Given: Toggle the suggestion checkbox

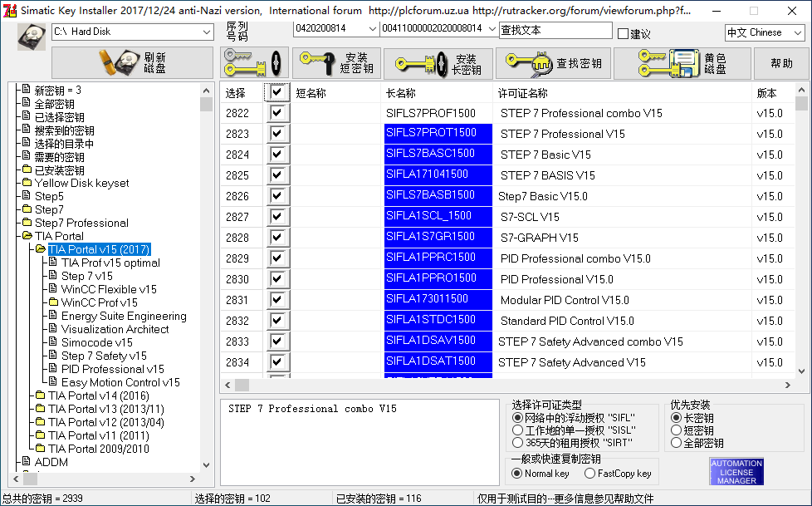Looking at the screenshot, I should (623, 34).
